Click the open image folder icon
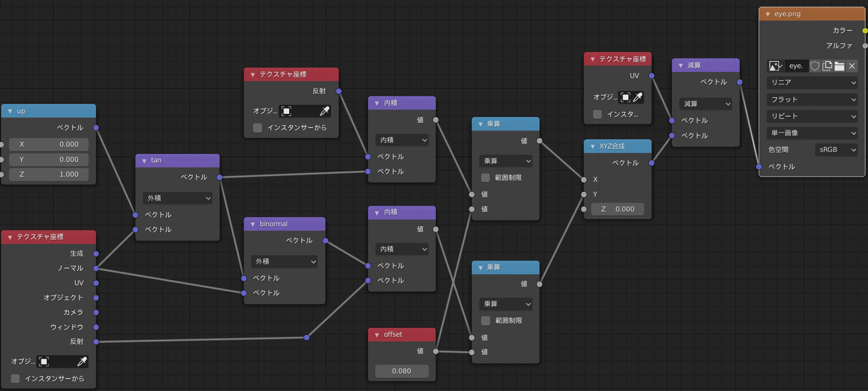Viewport: 868px width, 391px height. point(839,66)
